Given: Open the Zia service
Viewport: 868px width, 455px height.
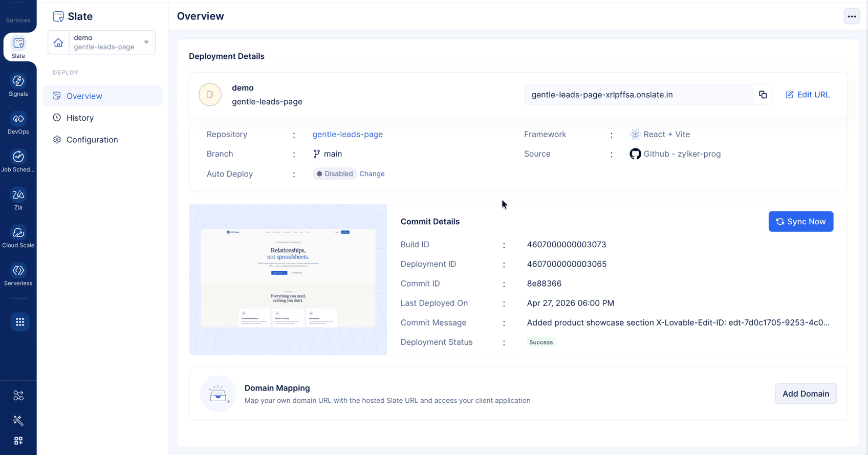Looking at the screenshot, I should coord(18,199).
